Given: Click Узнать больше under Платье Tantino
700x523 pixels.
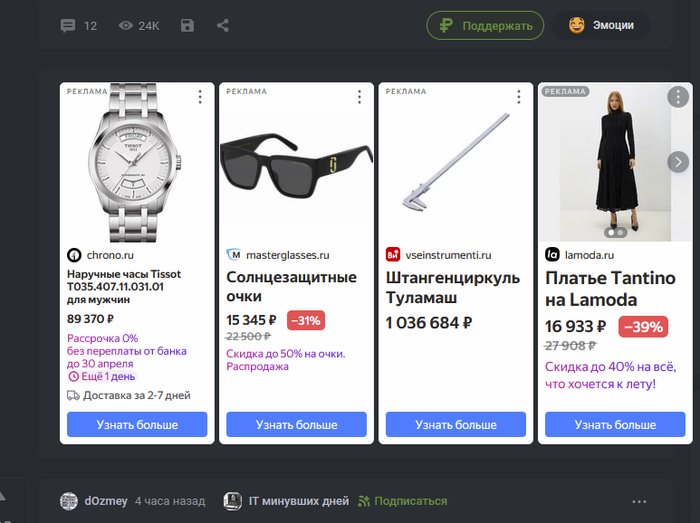Looking at the screenshot, I should coord(615,425).
